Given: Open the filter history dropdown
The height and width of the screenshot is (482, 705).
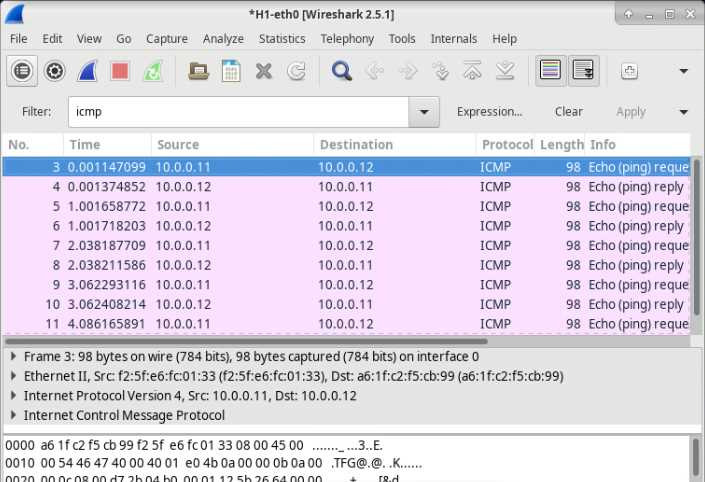Looking at the screenshot, I should [424, 112].
